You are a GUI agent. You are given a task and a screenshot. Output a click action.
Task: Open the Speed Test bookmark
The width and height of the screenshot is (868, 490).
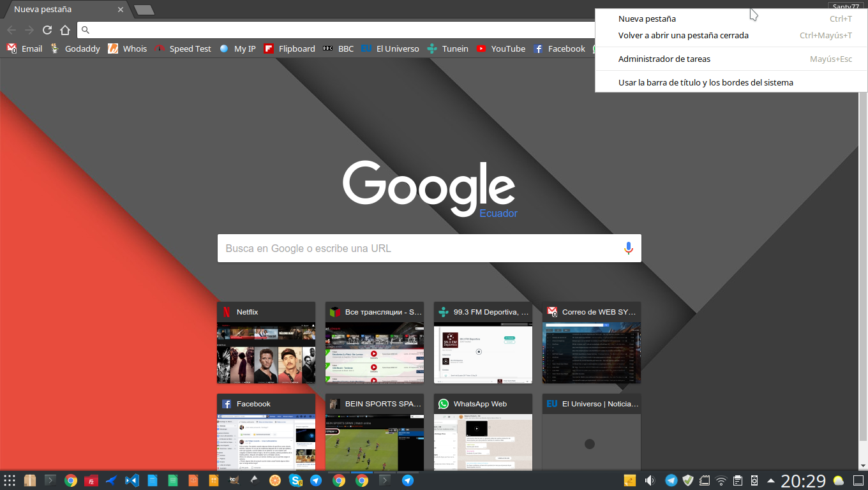183,48
